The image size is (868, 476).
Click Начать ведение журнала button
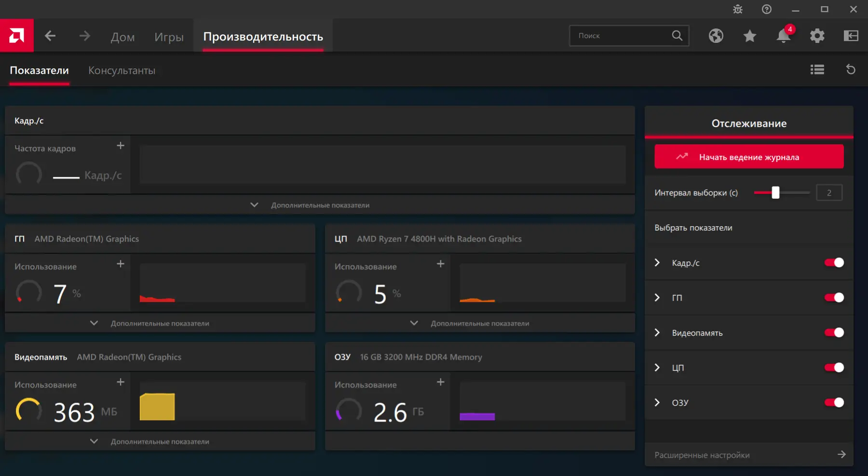point(749,157)
